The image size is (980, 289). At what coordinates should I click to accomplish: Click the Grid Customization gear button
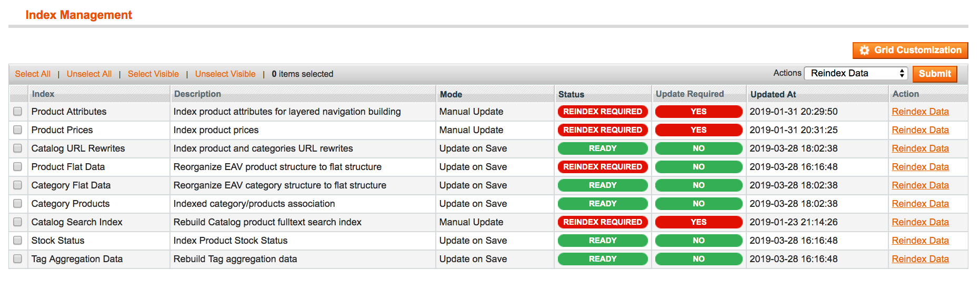910,51
